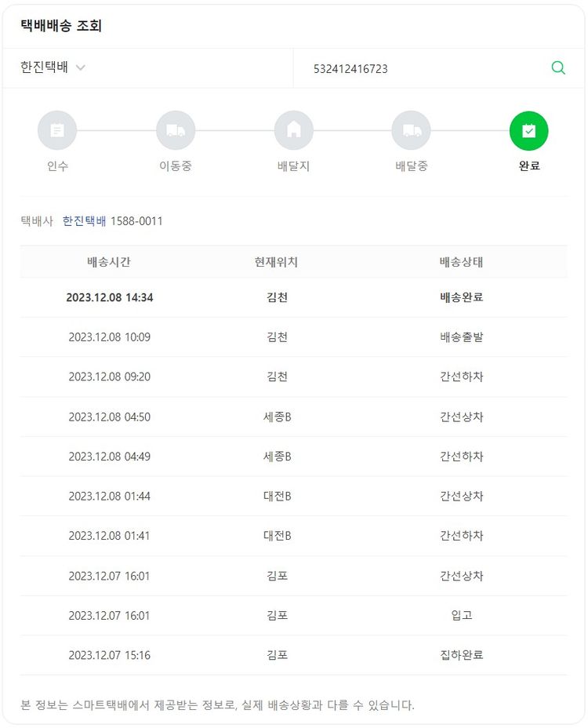This screenshot has height=728, width=588.
Task: Click the 배달지 house step icon
Action: (294, 130)
